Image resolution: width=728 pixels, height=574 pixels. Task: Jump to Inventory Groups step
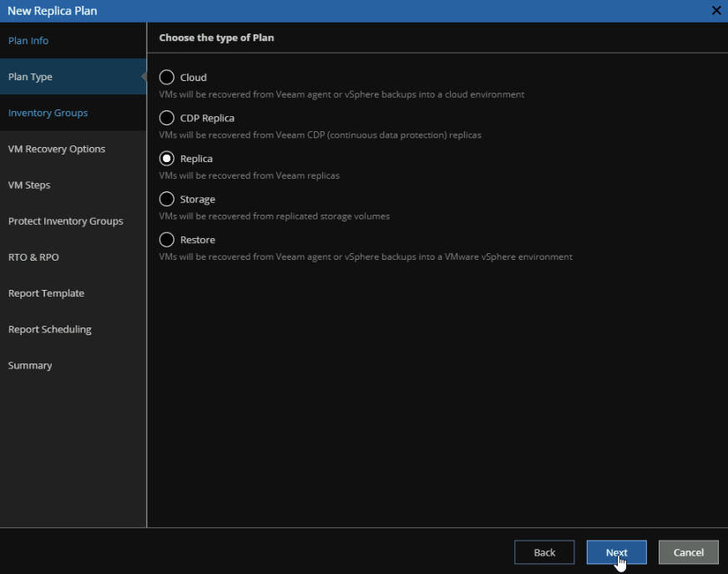73,113
